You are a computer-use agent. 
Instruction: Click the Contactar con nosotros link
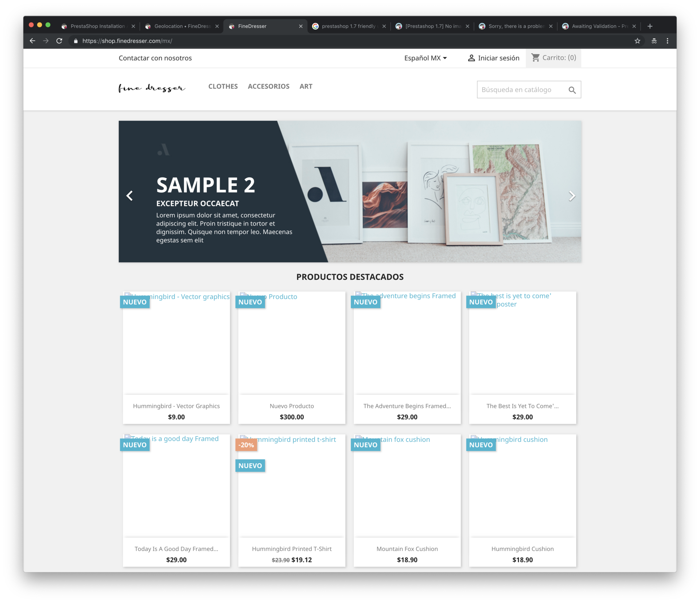155,58
